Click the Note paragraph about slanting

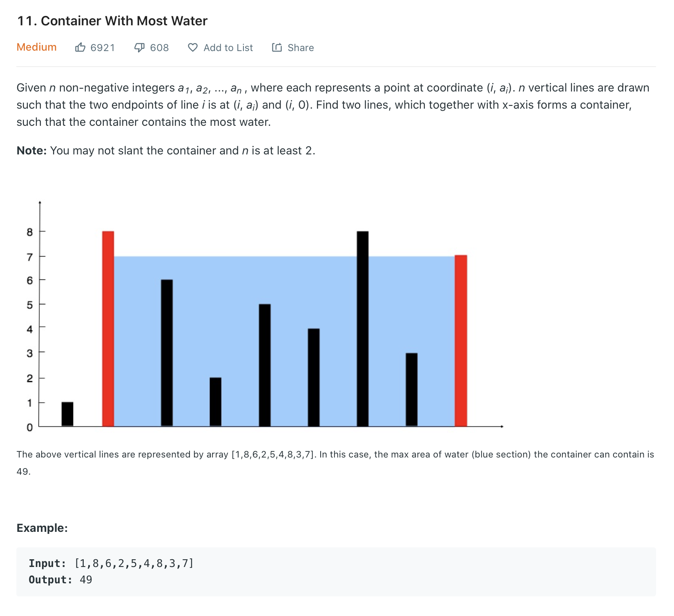click(166, 151)
